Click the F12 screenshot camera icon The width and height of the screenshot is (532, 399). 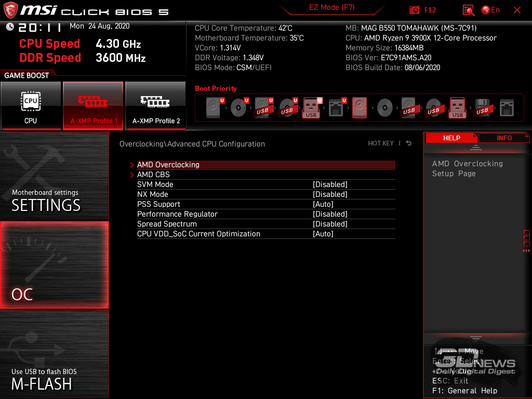tap(414, 10)
